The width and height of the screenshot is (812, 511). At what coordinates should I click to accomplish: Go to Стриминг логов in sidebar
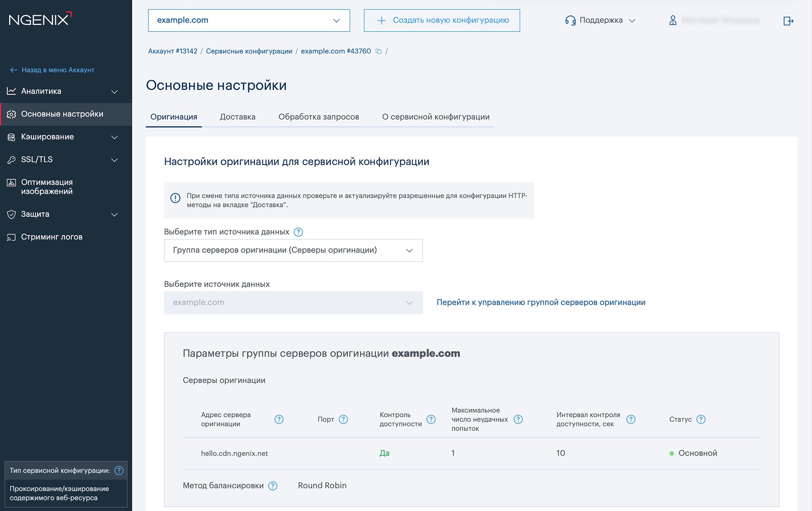click(52, 237)
